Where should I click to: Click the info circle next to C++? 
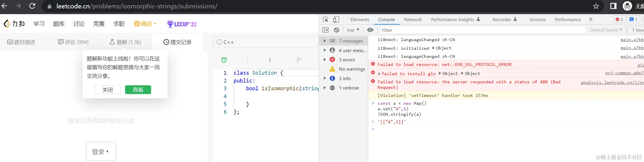tap(219, 42)
